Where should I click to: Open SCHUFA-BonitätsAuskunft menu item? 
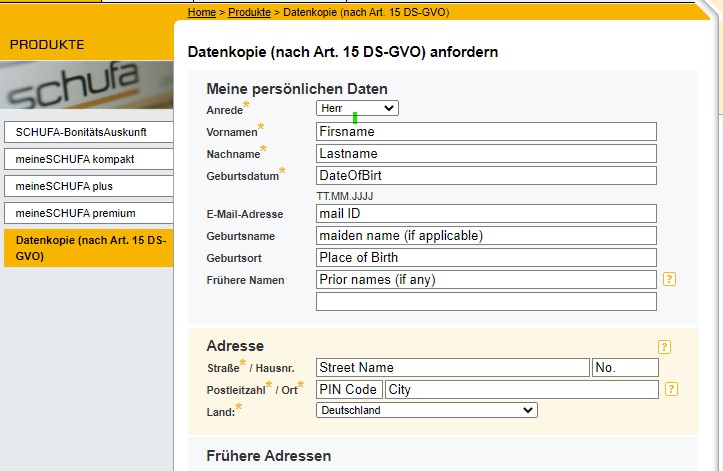click(x=87, y=132)
